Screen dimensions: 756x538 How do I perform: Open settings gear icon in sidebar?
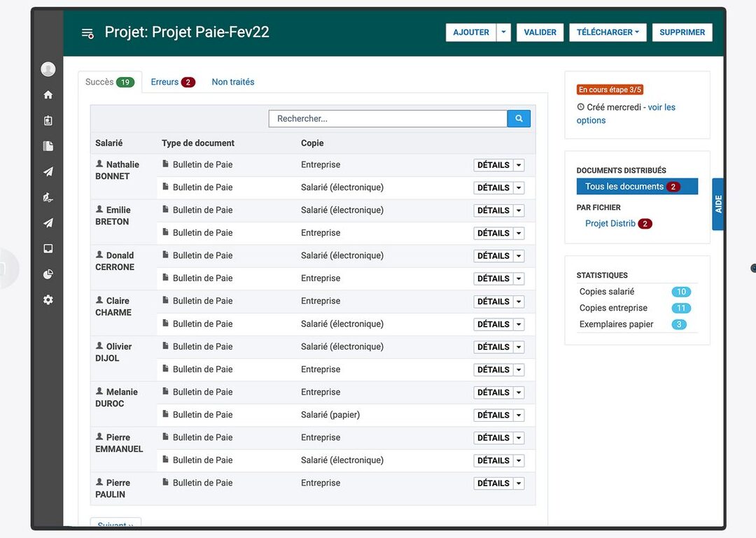point(48,300)
